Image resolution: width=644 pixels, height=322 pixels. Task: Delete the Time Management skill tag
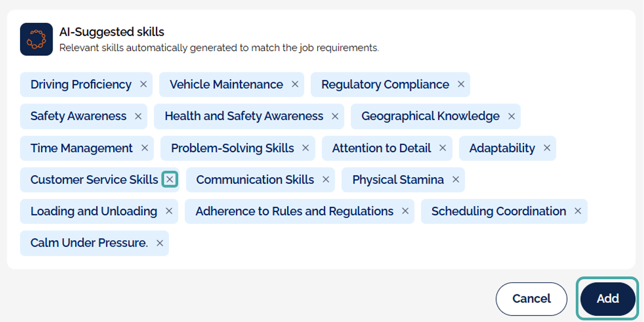click(x=145, y=148)
